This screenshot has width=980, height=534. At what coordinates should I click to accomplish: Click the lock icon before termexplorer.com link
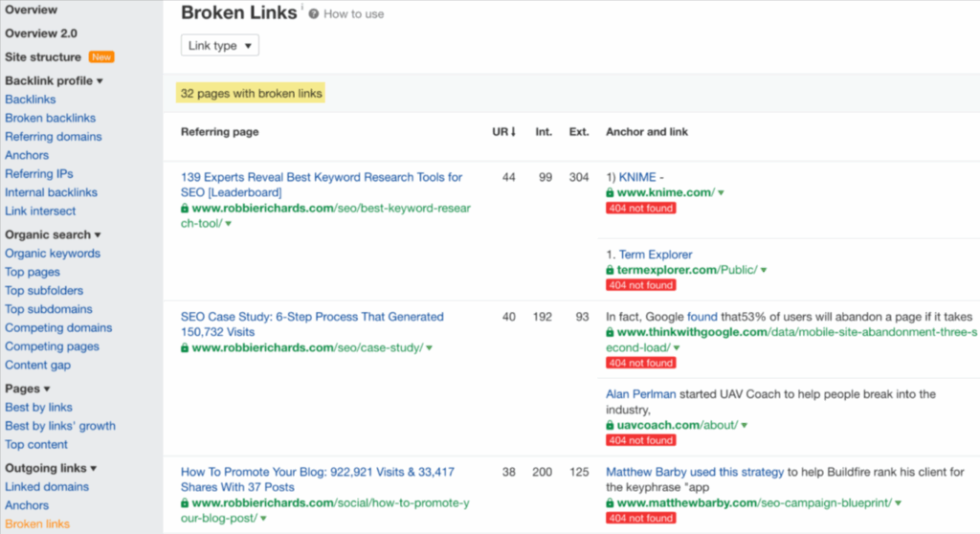pos(611,271)
